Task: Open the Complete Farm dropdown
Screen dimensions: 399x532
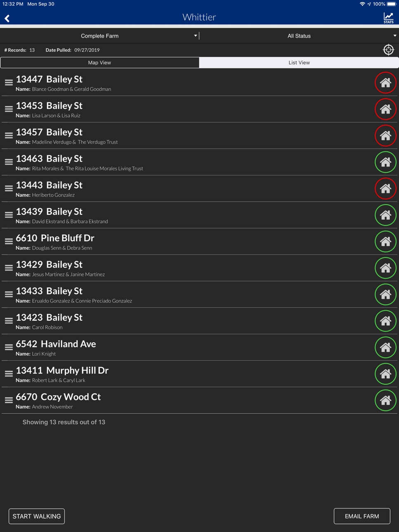Action: (x=100, y=36)
